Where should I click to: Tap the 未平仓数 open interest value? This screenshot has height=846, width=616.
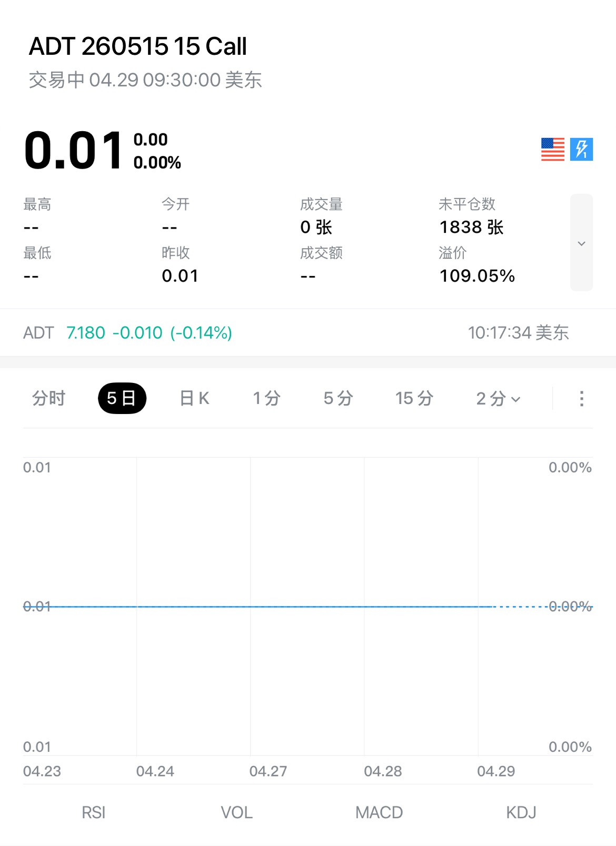[471, 227]
